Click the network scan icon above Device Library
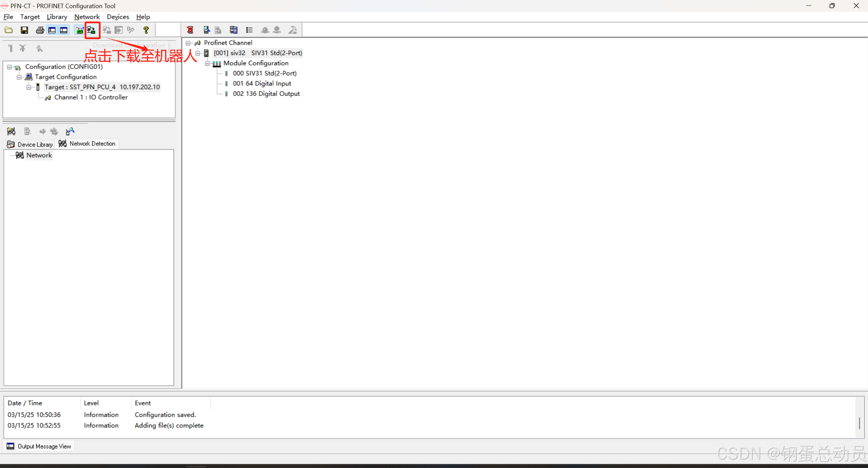The width and height of the screenshot is (868, 468). (x=11, y=131)
